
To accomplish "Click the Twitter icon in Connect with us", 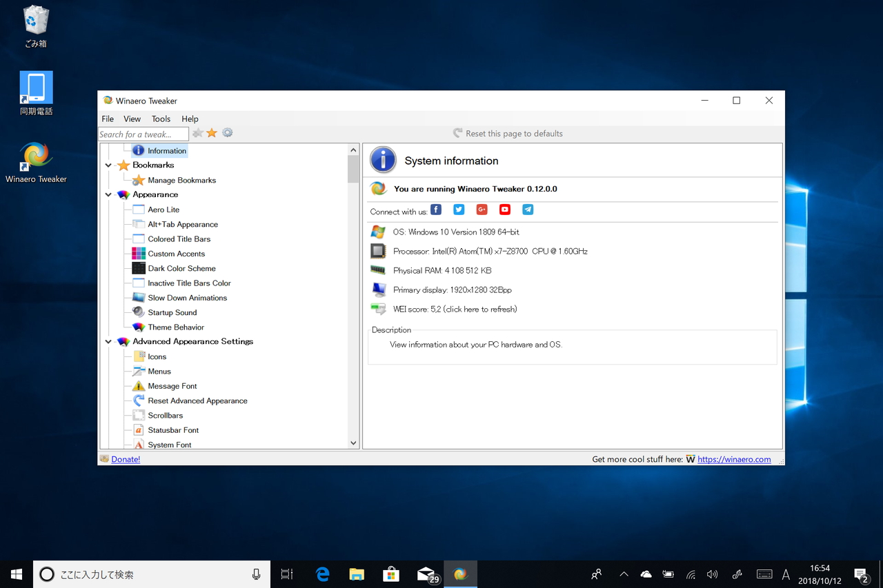I will [x=458, y=210].
